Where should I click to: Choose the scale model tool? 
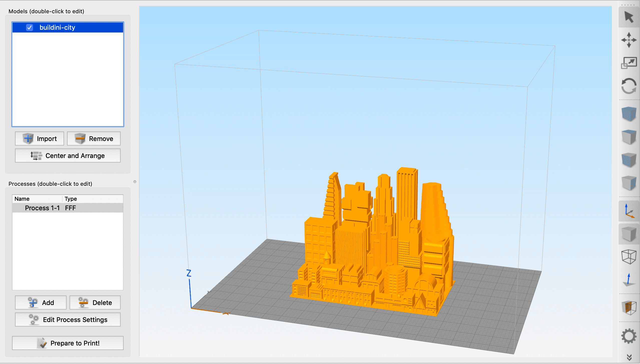(x=629, y=63)
